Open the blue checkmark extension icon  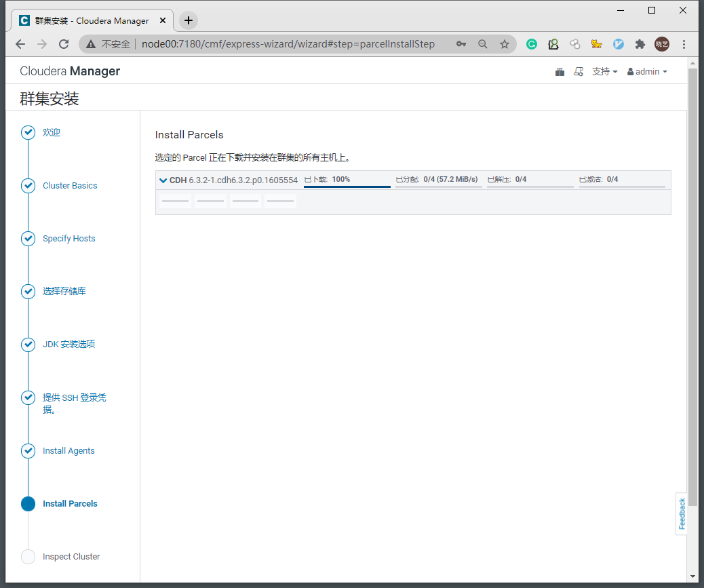[x=619, y=44]
